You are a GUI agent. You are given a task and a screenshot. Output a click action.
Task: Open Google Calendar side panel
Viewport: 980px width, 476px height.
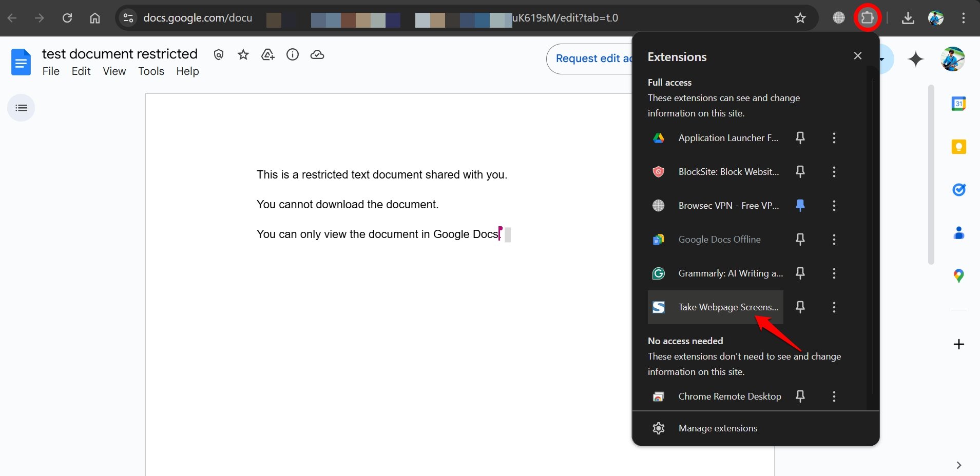[x=958, y=104]
